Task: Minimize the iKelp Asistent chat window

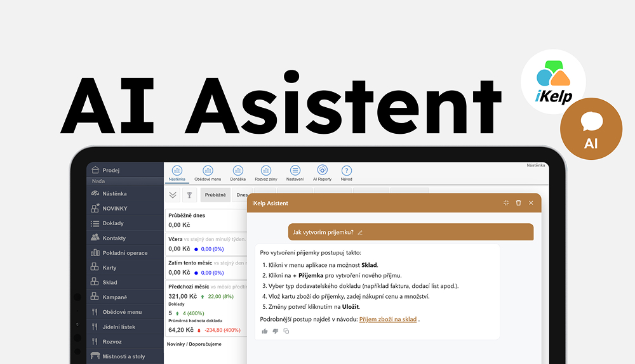Action: (x=506, y=203)
